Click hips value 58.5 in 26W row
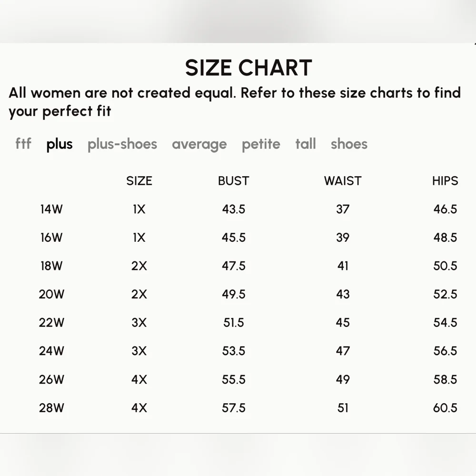476x476 pixels. (x=445, y=379)
